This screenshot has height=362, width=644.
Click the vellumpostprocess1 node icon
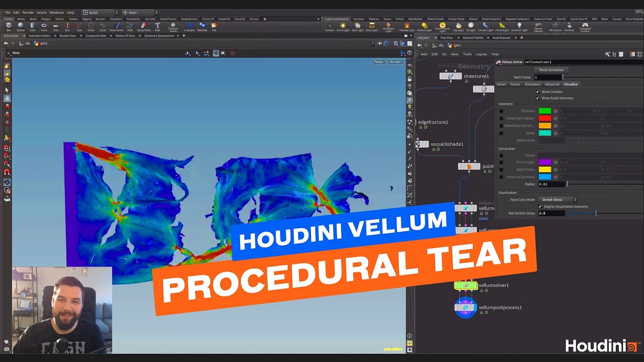click(x=465, y=308)
